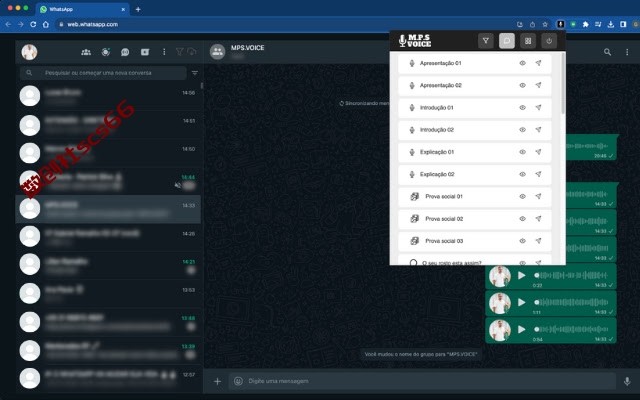Open the chat timestamped 14:50
Viewport: 640px width, 400px height.
click(108, 153)
